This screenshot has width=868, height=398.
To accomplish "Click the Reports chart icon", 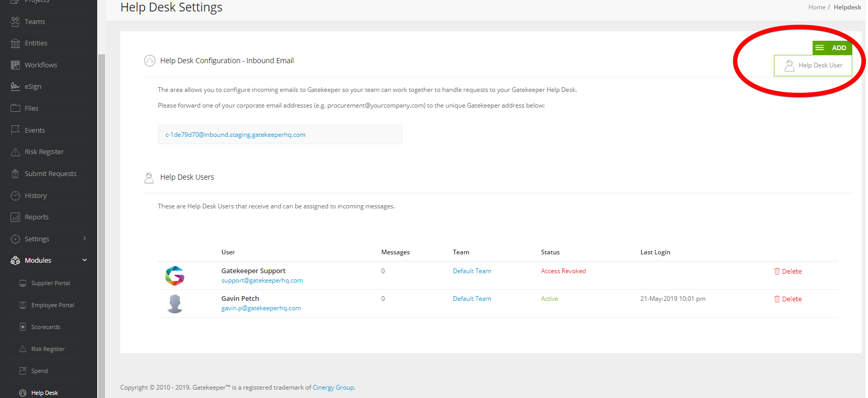I will click(15, 217).
